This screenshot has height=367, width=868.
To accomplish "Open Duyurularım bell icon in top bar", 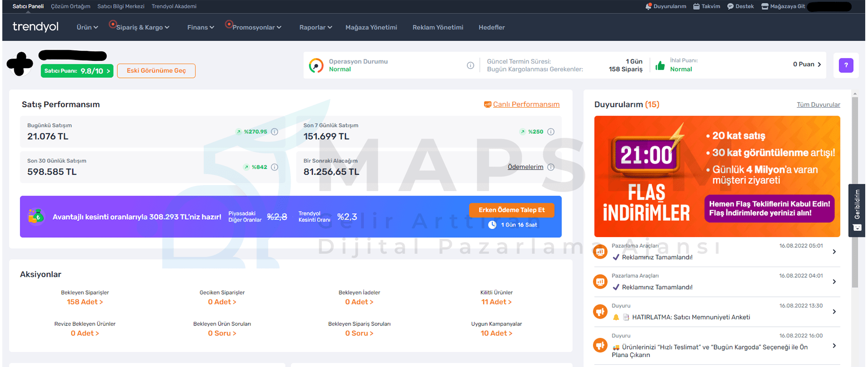I will 648,6.
